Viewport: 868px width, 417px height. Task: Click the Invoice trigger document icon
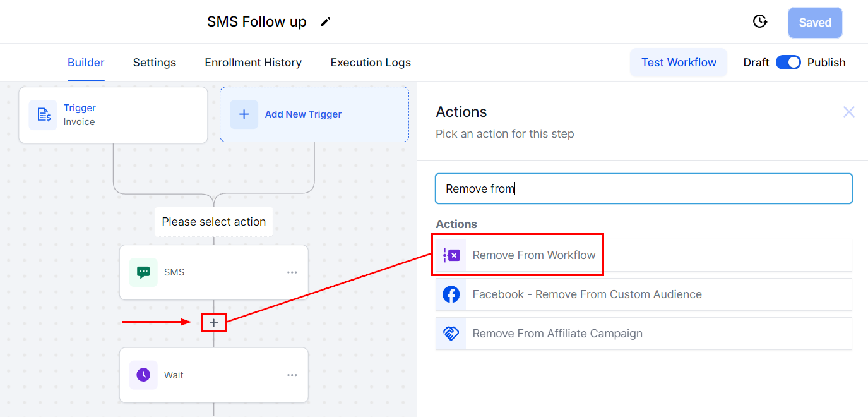pyautogui.click(x=43, y=115)
